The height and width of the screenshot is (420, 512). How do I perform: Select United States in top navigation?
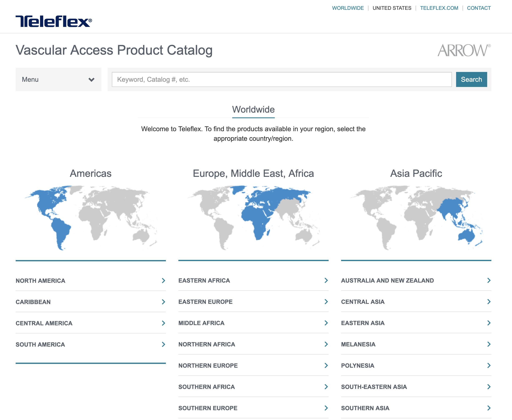click(392, 8)
